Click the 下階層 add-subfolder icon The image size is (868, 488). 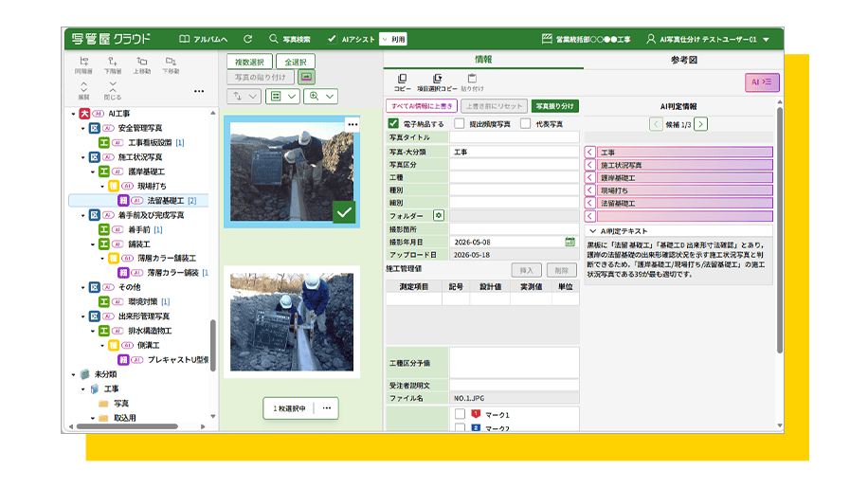coord(113,62)
